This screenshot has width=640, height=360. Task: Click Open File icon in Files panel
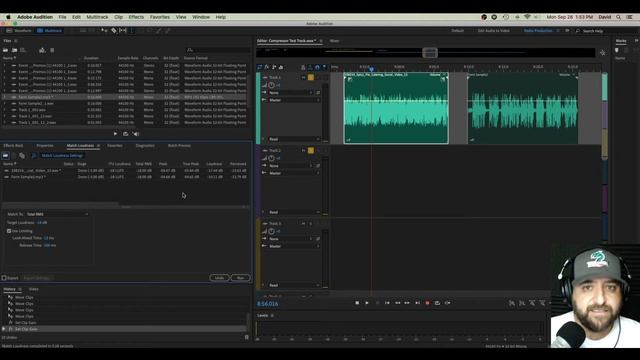click(x=5, y=50)
